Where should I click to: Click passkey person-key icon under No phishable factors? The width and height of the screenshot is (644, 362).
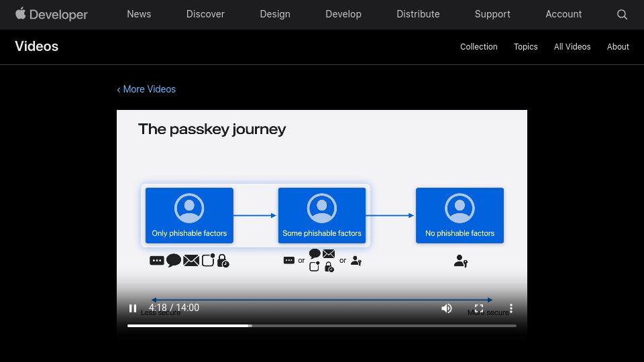point(461,261)
